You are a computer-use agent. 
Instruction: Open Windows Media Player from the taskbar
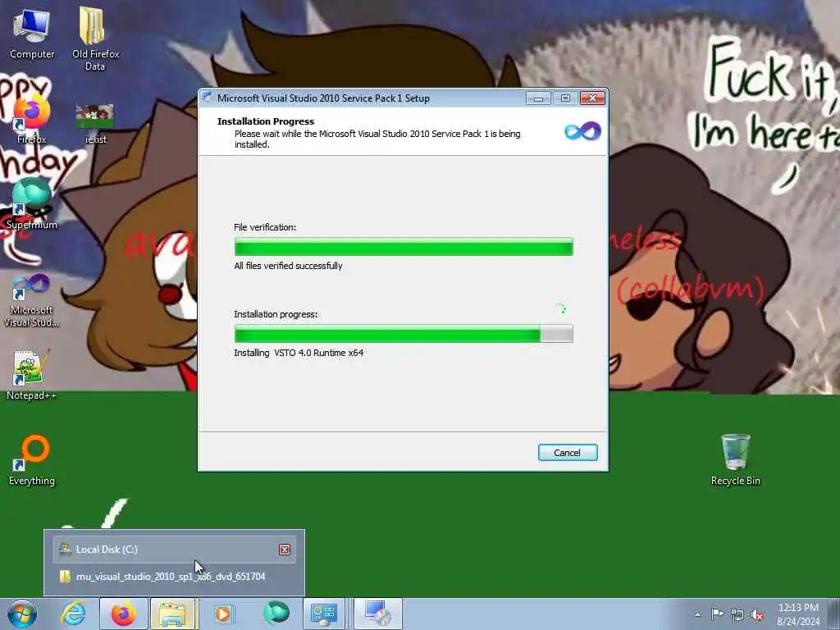224,614
